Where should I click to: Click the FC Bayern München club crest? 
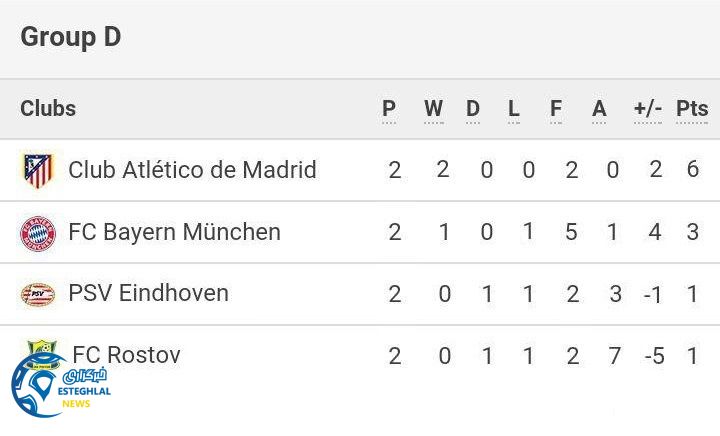point(38,233)
